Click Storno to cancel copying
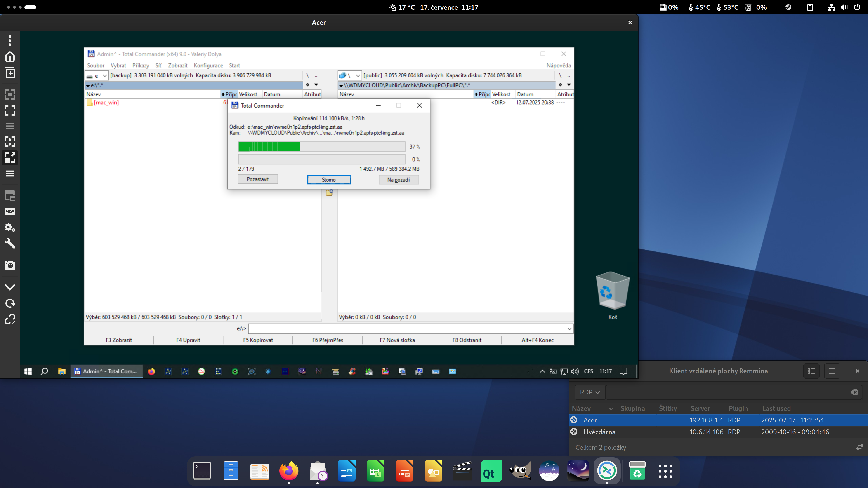Screen dimensions: 868x488 328,180
